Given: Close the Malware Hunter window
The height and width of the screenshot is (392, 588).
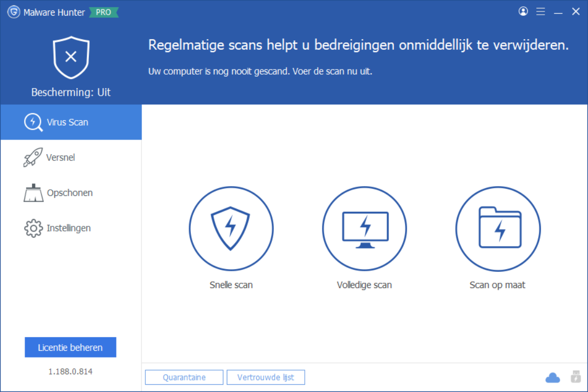Looking at the screenshot, I should [575, 11].
